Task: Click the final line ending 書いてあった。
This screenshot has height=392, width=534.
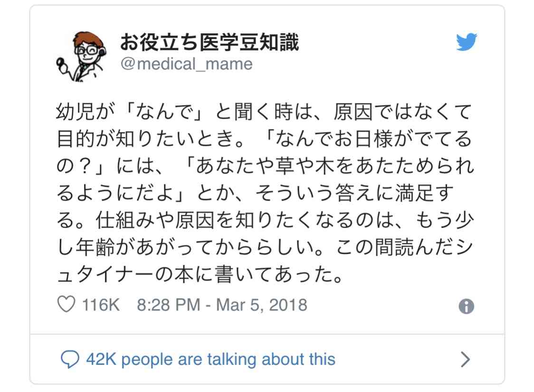Action: point(201,275)
